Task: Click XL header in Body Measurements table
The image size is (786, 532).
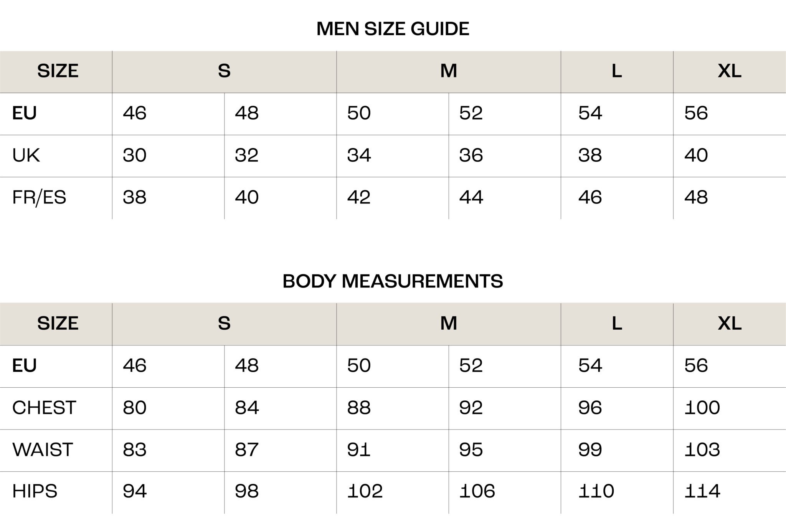Action: click(x=729, y=324)
